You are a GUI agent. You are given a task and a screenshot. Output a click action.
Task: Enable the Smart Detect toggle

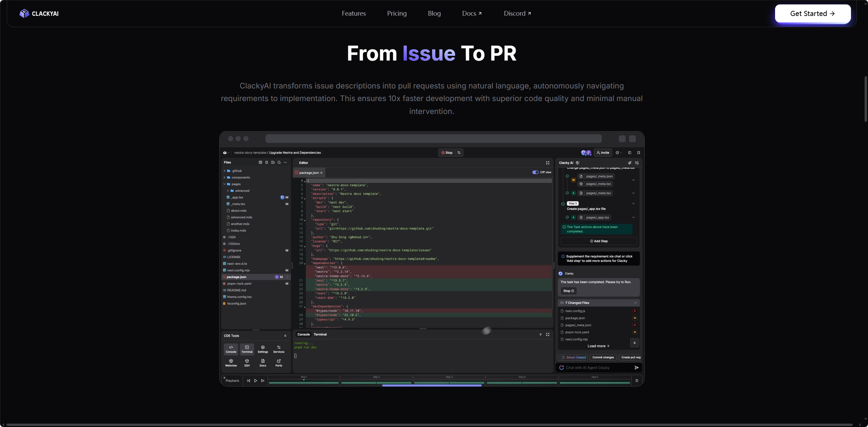(x=562, y=357)
